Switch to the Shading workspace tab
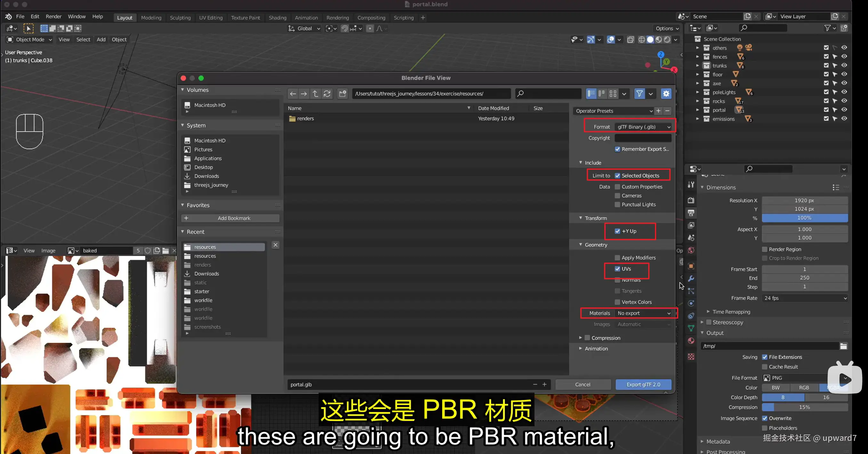 277,18
